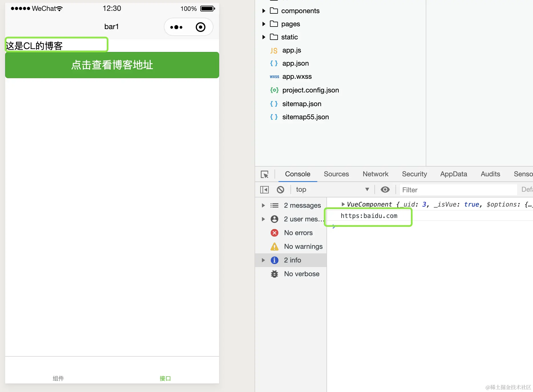This screenshot has height=392, width=533.
Task: Toggle the console sidebar panel icon
Action: tap(265, 190)
